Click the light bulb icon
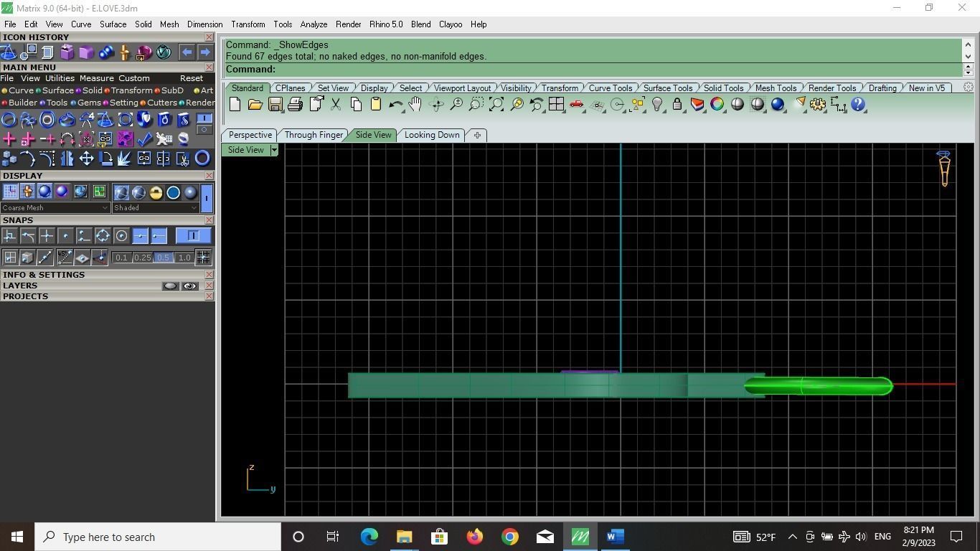 (x=656, y=105)
